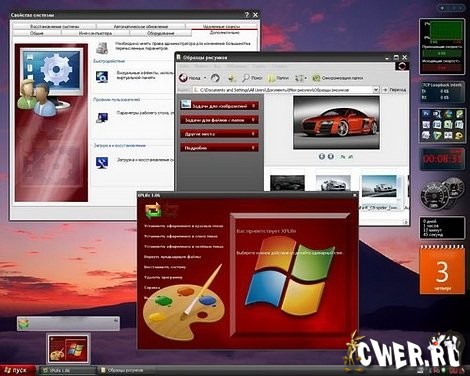Screen dimensions: 470x376
Task: Open the Search magnifier tool in Explorer
Action: (x=246, y=78)
